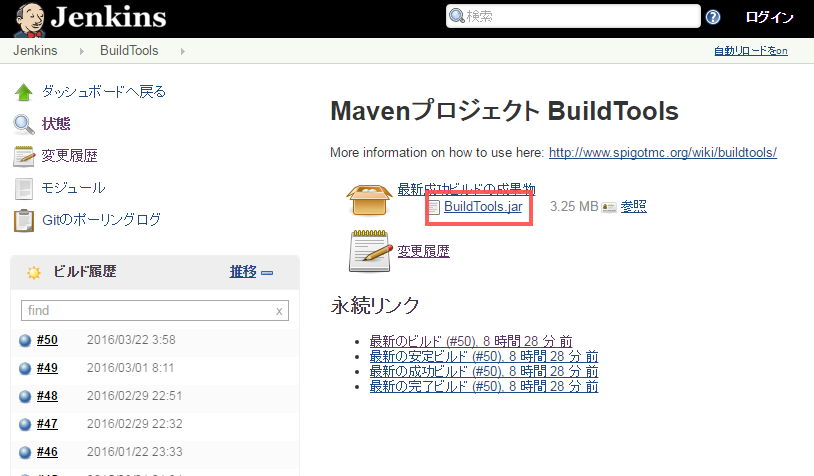
Task: Open 最新の安定ビルド (#50) permalink
Action: [484, 357]
